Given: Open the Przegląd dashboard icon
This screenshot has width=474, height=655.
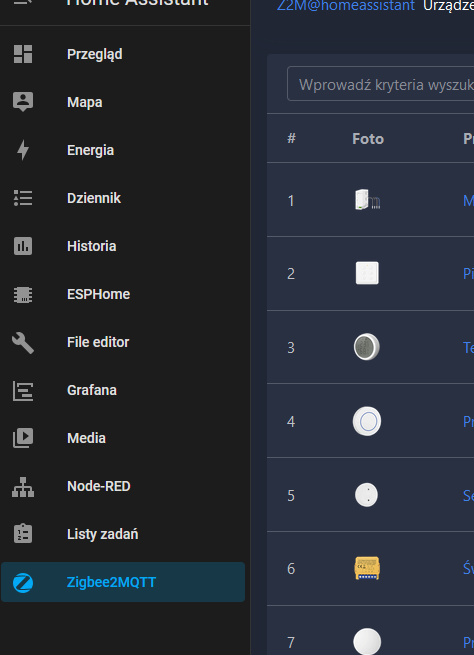Looking at the screenshot, I should tap(23, 54).
